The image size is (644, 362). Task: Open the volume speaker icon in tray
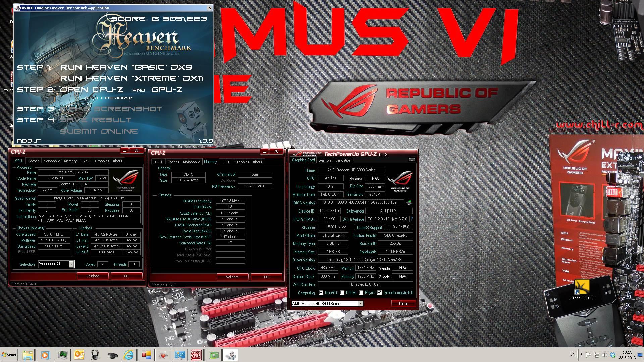[x=605, y=355]
